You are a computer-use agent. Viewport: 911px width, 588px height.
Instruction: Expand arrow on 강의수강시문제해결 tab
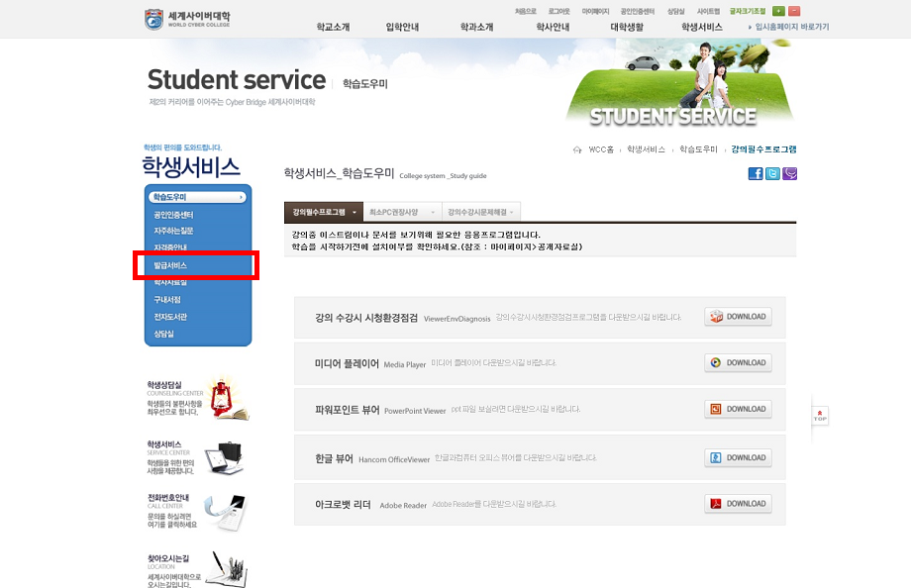511,213
